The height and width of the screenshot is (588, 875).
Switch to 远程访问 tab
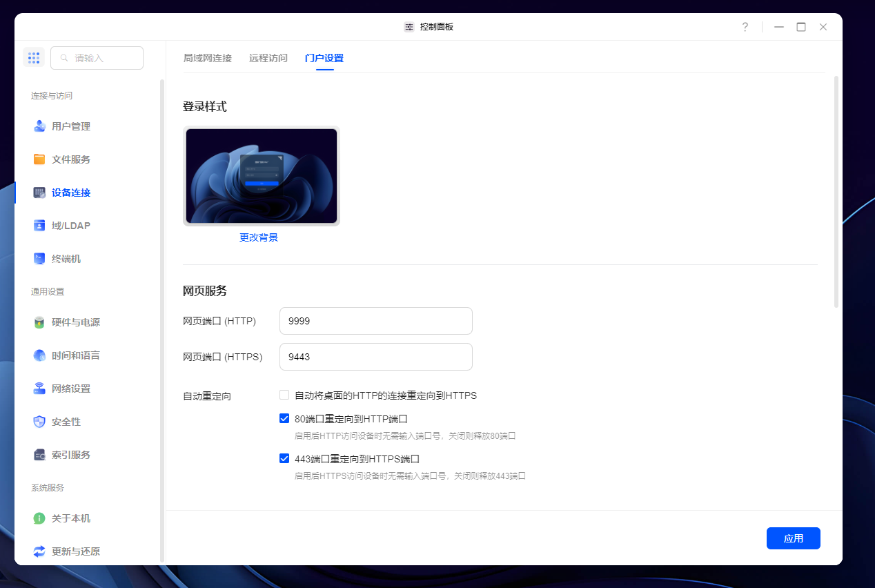click(x=268, y=58)
